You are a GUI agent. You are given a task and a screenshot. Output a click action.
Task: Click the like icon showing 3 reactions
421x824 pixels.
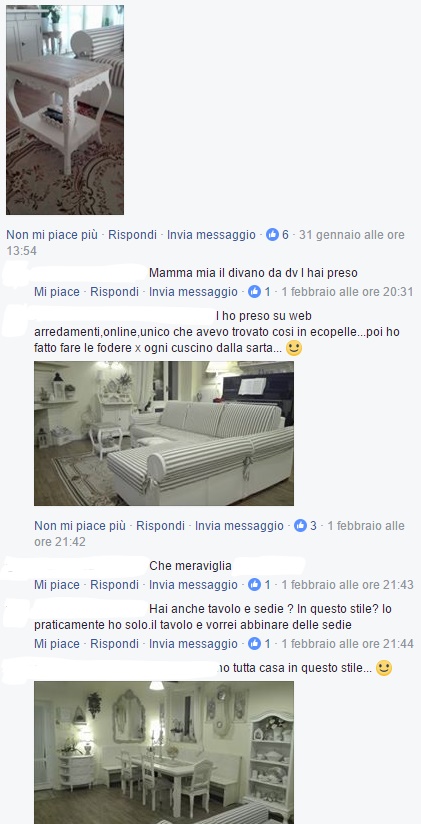point(300,526)
